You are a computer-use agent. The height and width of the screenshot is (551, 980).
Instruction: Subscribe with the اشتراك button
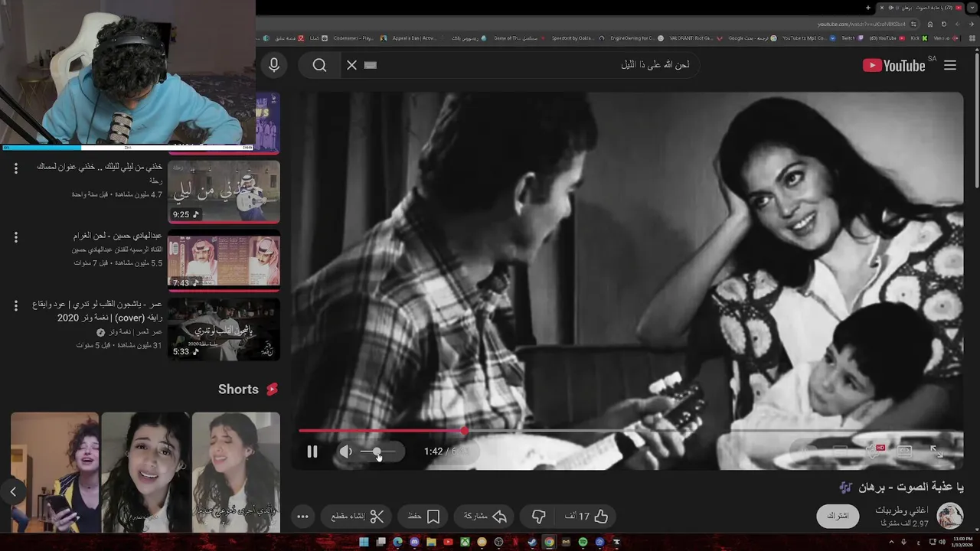click(x=838, y=516)
